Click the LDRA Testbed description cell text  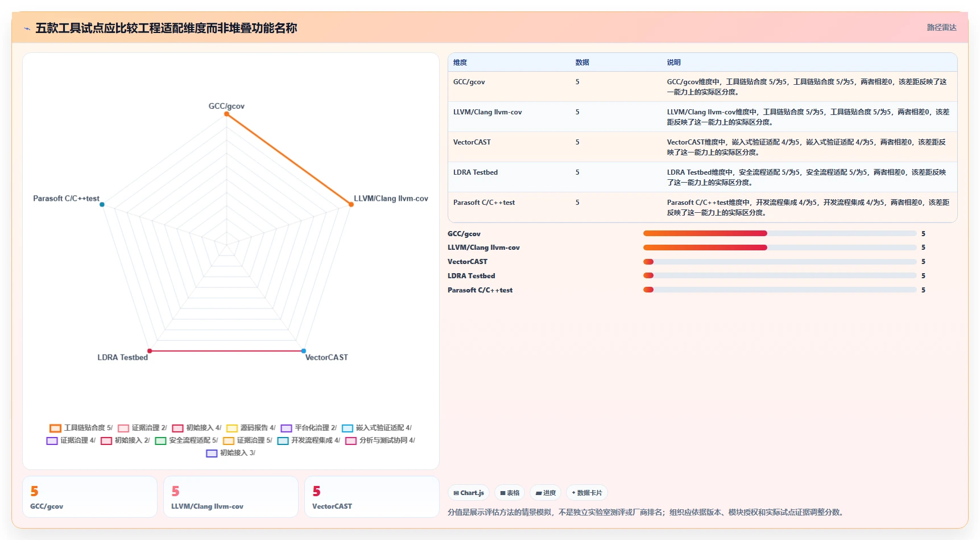807,178
